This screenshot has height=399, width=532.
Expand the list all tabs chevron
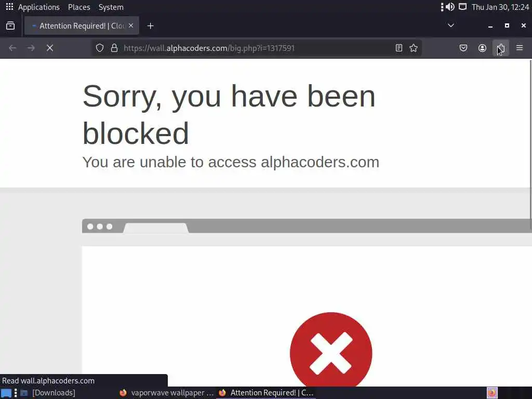pyautogui.click(x=451, y=25)
